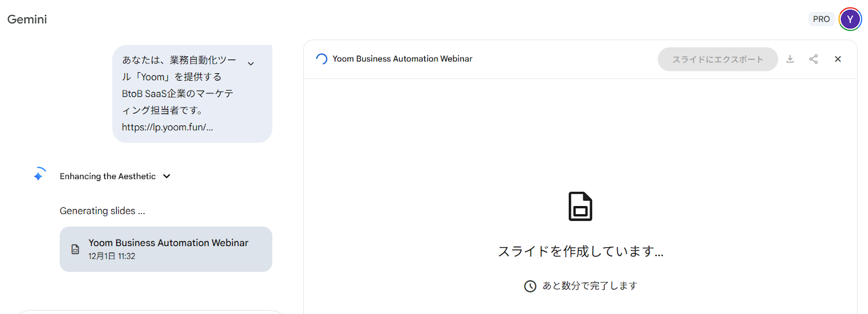Click the 'Generating slides ...' status text
Image resolution: width=868 pixels, height=314 pixels.
pyautogui.click(x=103, y=211)
